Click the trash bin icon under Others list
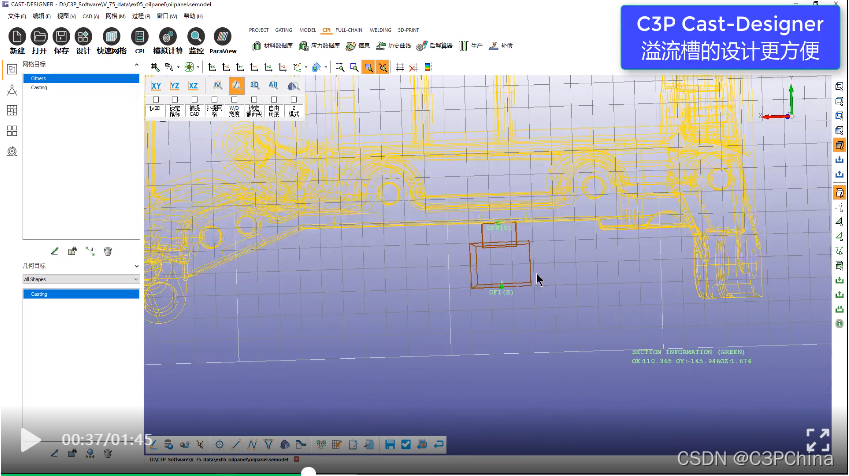Screen dimensions: 849x476 pos(108,251)
